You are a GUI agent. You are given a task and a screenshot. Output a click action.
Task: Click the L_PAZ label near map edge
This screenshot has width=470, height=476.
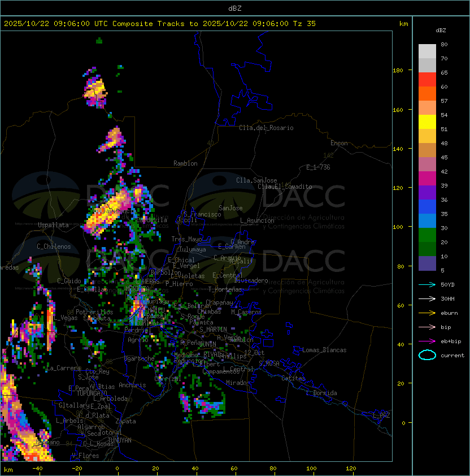click(381, 416)
